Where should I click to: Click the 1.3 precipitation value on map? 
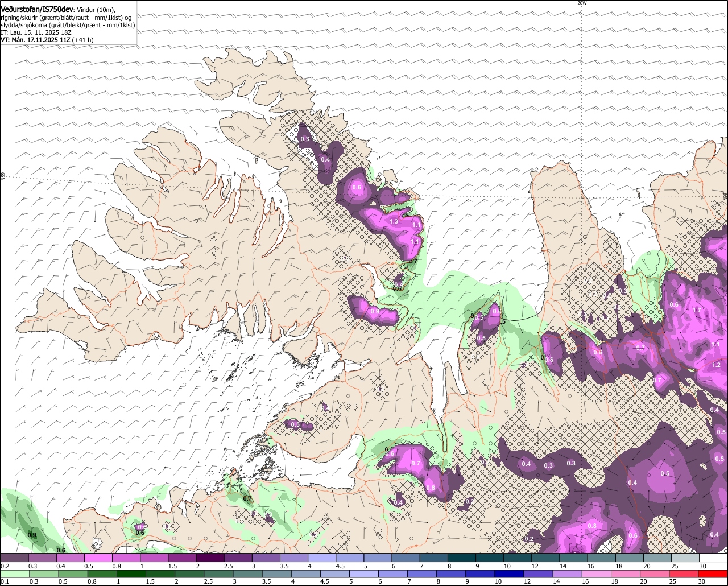[x=394, y=221]
